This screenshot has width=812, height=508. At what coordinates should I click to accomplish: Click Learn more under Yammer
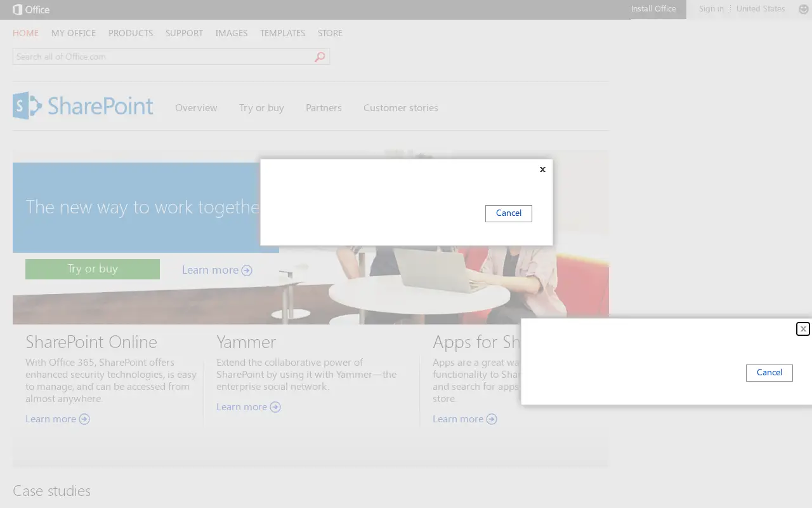click(x=249, y=407)
